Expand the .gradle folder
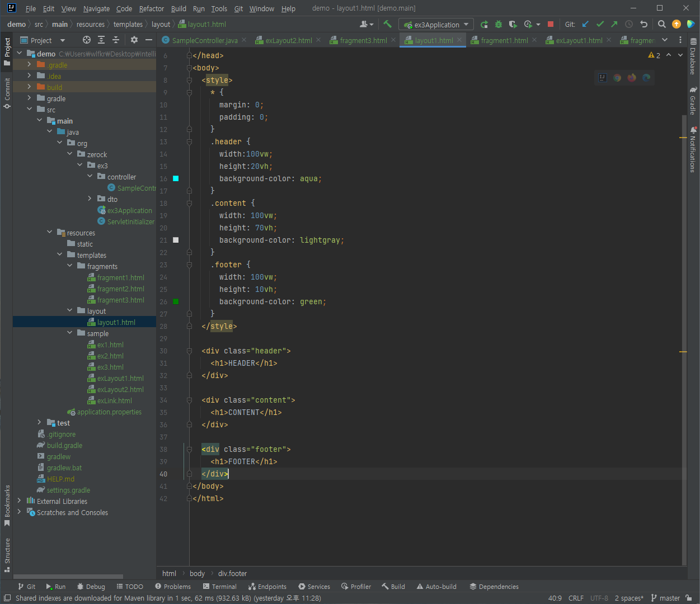This screenshot has width=700, height=604. [29, 65]
